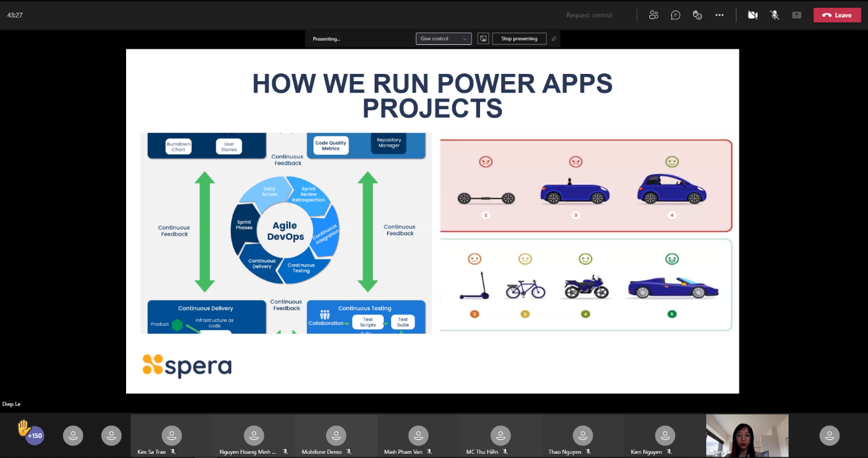Screen dimensions: 868x458
Task: Click the muted mic icon beside MC Thu Hiền
Action: click(505, 452)
